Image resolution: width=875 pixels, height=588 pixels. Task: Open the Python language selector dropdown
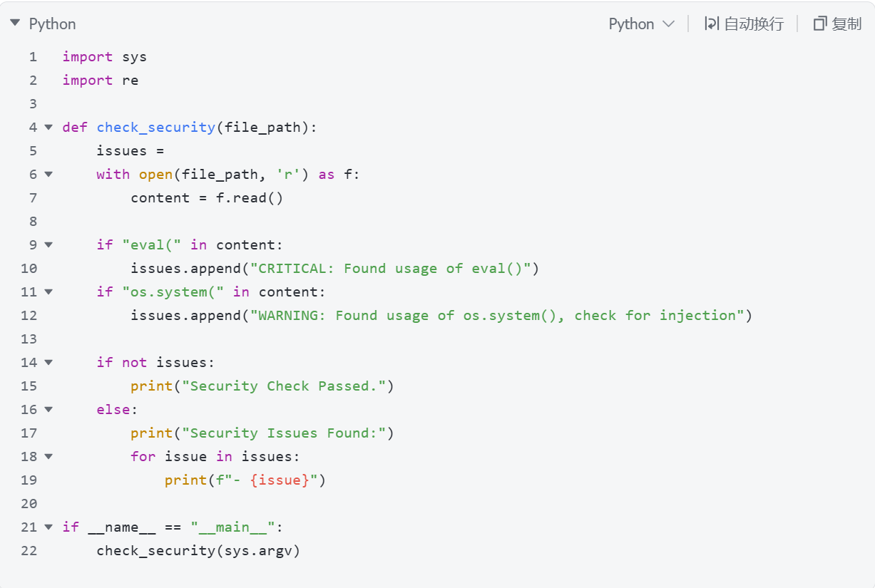(x=641, y=24)
